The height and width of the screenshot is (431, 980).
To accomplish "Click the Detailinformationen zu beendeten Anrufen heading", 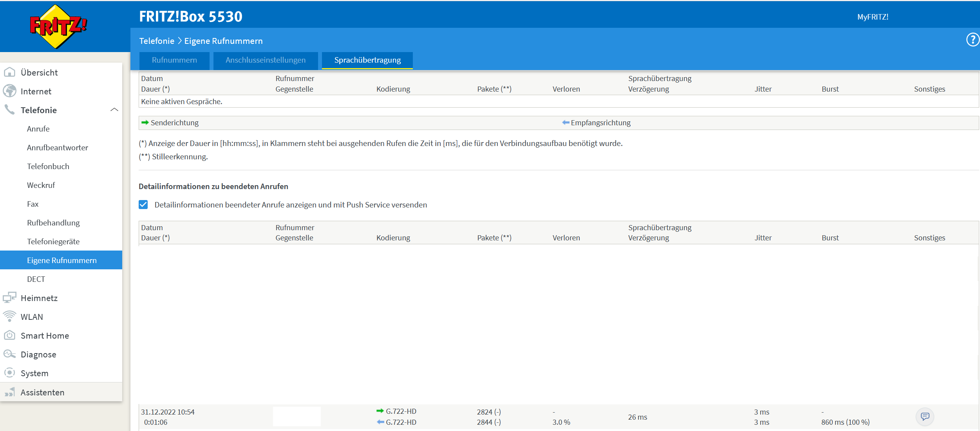I will 213,186.
